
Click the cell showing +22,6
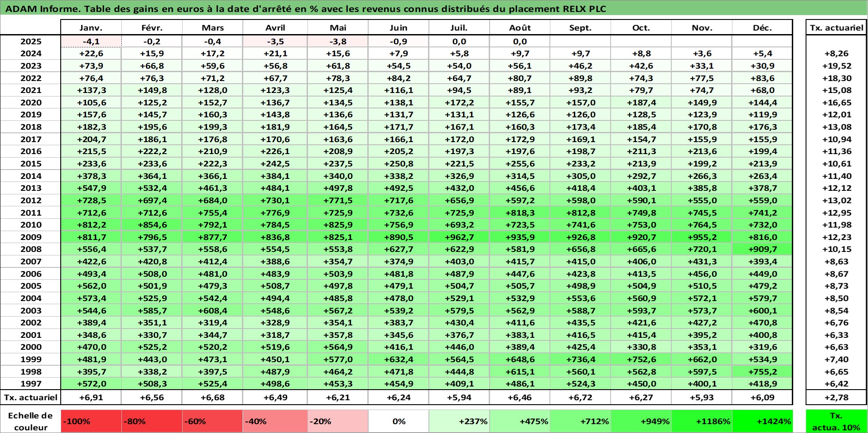coord(91,53)
